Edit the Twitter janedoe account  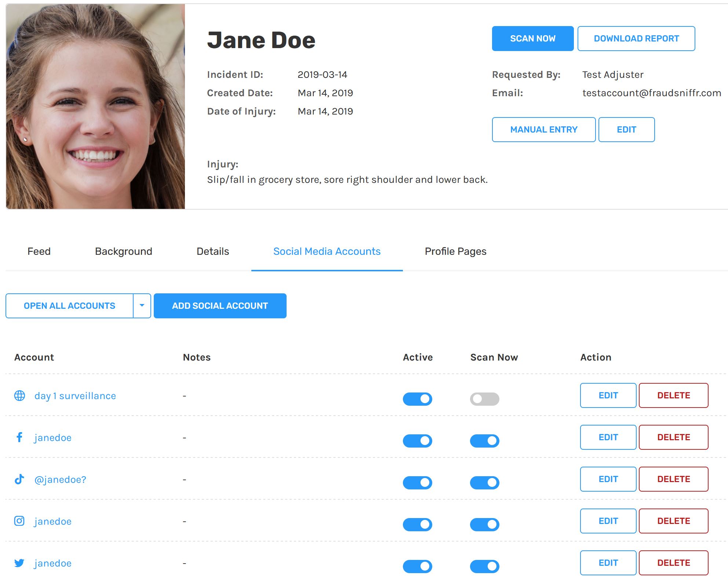tap(608, 563)
